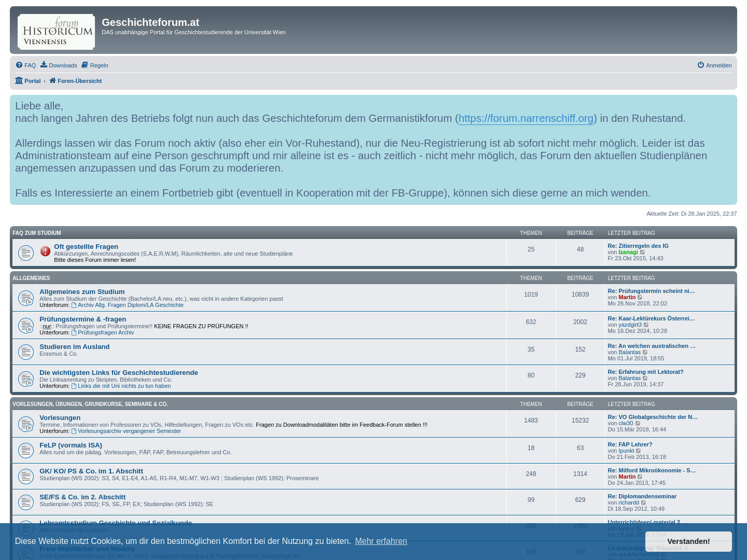Click the red exclamation icon beside Oft gestellte Fragen

pos(45,251)
